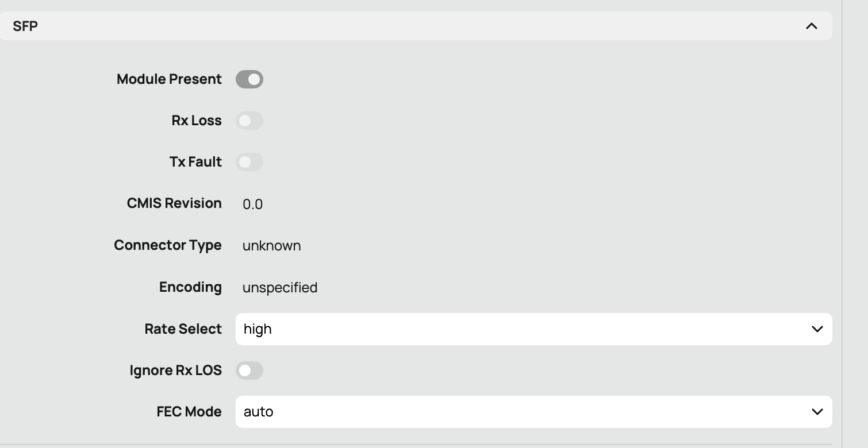The height and width of the screenshot is (448, 868).
Task: Click the "Ignore Rx LOS" label text
Action: tap(175, 370)
